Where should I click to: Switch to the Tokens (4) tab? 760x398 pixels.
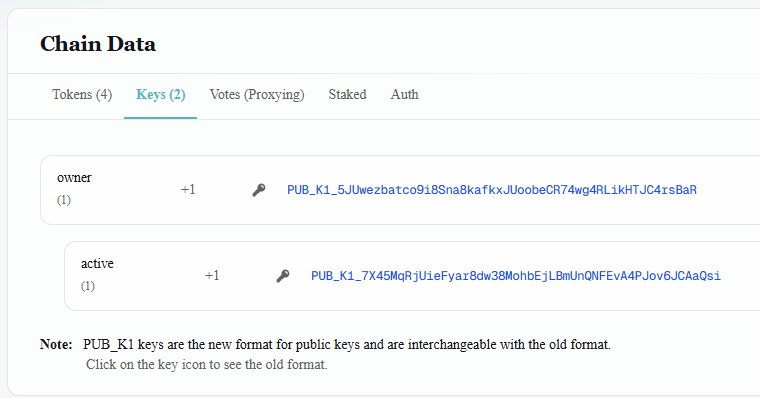pos(82,95)
